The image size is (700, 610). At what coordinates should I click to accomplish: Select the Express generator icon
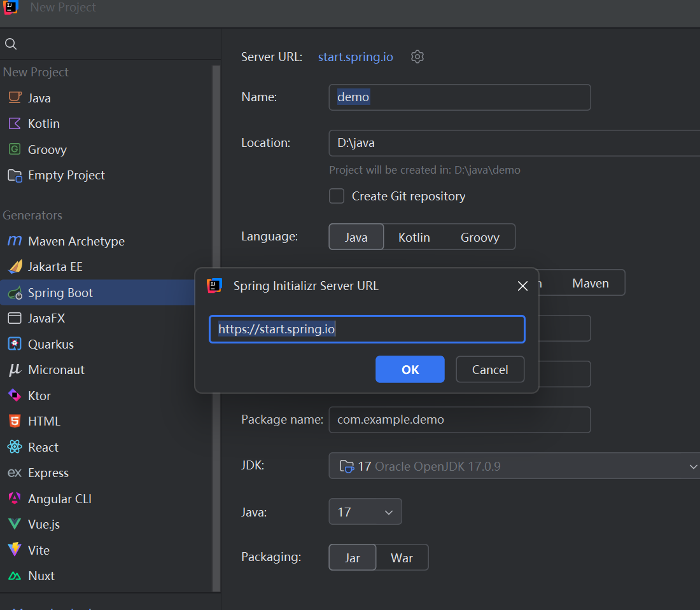tap(15, 473)
